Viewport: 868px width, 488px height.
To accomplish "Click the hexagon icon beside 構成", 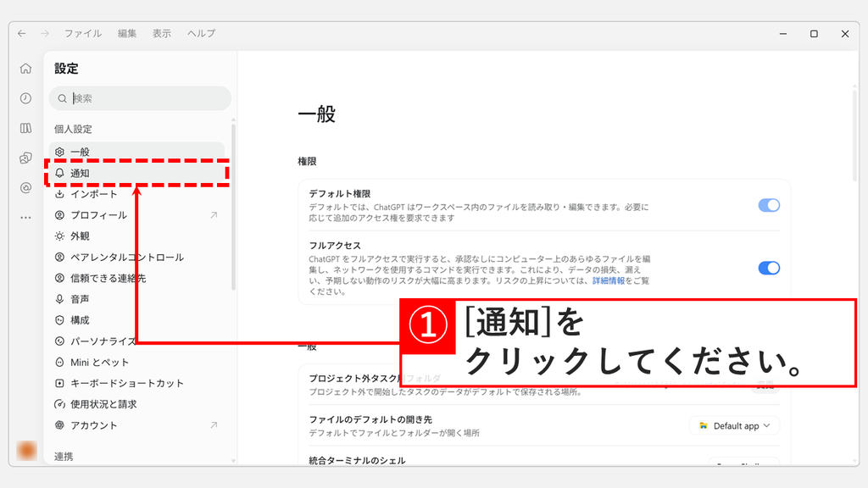I will pos(60,320).
